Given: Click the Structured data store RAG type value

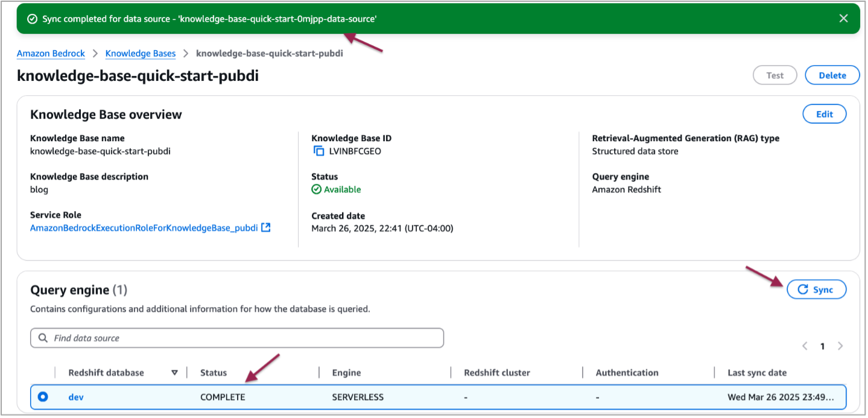Looking at the screenshot, I should click(x=635, y=151).
